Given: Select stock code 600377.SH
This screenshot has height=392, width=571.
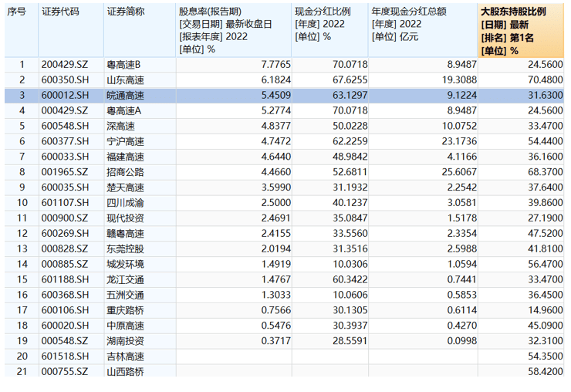Looking at the screenshot, I should click(x=65, y=141).
